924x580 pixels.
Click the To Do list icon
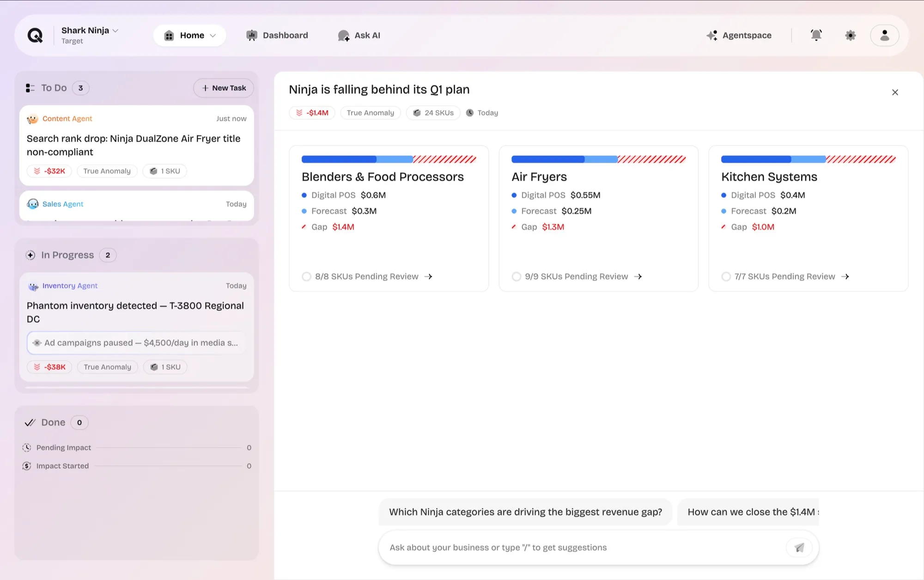point(30,88)
